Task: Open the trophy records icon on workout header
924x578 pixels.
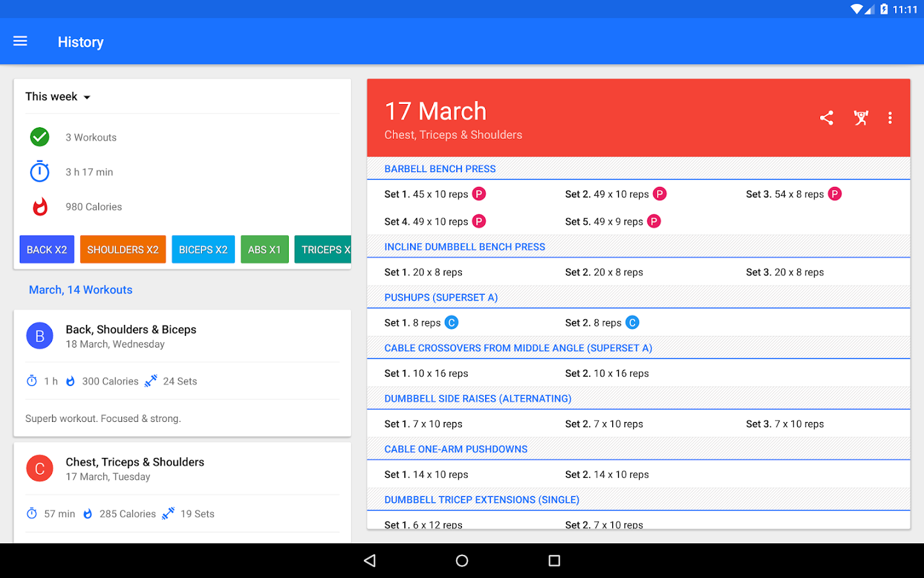Action: 861,118
